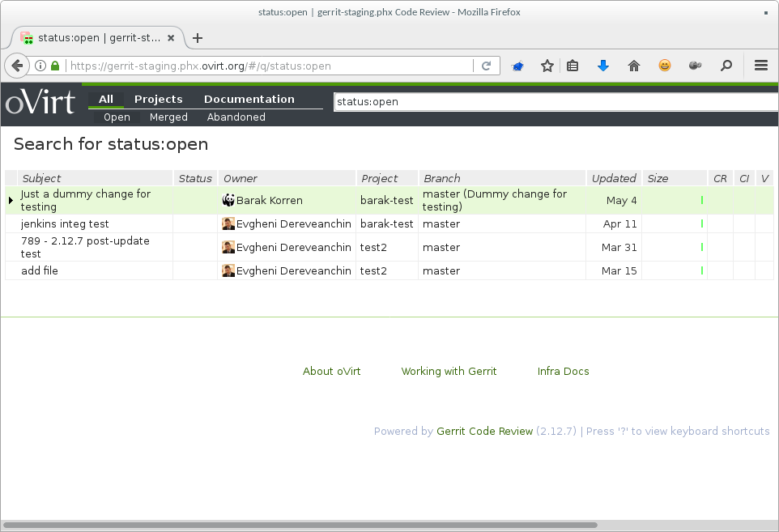779x532 pixels.
Task: Open downloads via blue arrow icon
Action: coord(602,66)
